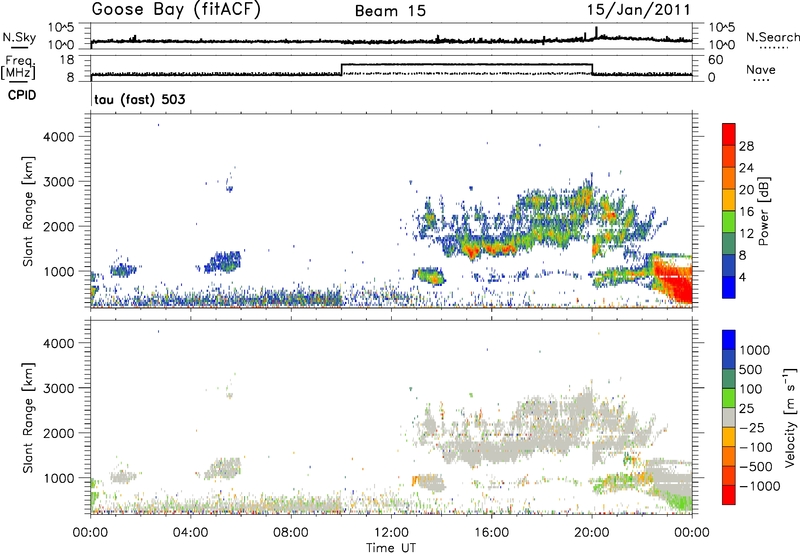Click the red bottom segment of the velocity bar
The width and height of the screenshot is (800, 554).
[729, 495]
